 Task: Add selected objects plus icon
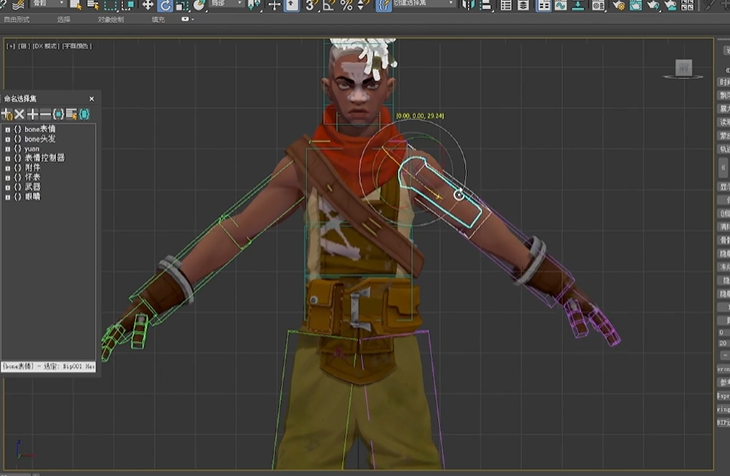32,114
